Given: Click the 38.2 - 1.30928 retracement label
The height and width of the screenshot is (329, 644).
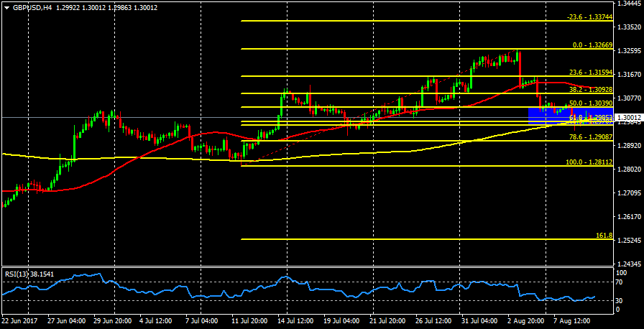Looking at the screenshot, I should point(589,90).
